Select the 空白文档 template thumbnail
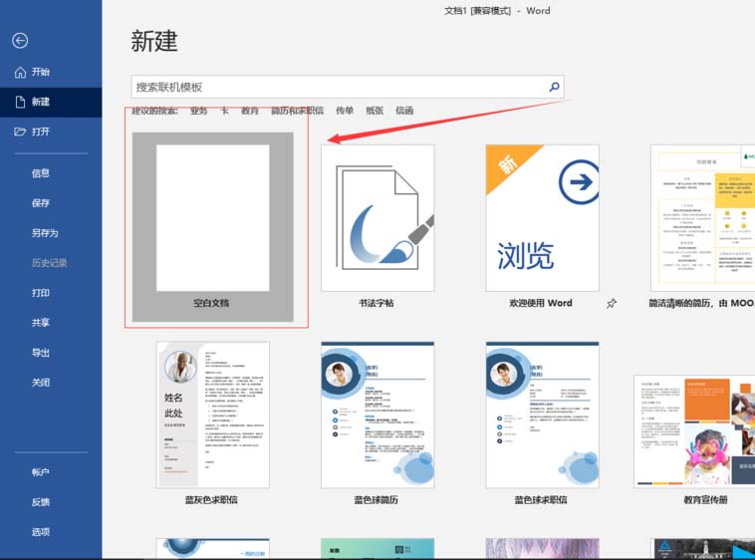Image resolution: width=755 pixels, height=560 pixels. [213, 218]
